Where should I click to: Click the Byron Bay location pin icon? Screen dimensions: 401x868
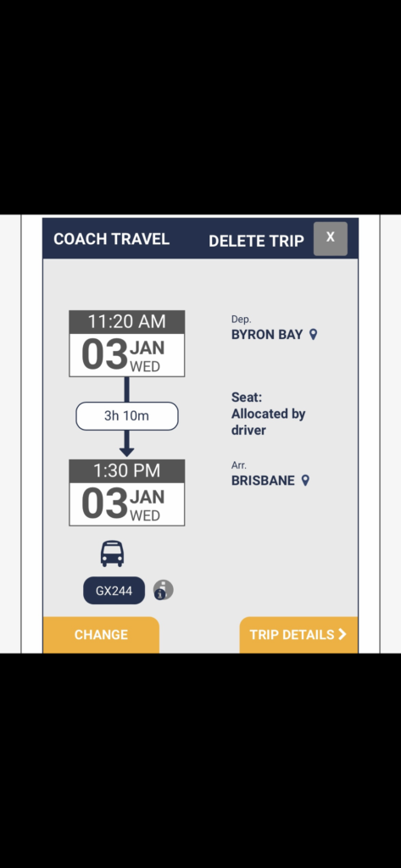coord(313,334)
